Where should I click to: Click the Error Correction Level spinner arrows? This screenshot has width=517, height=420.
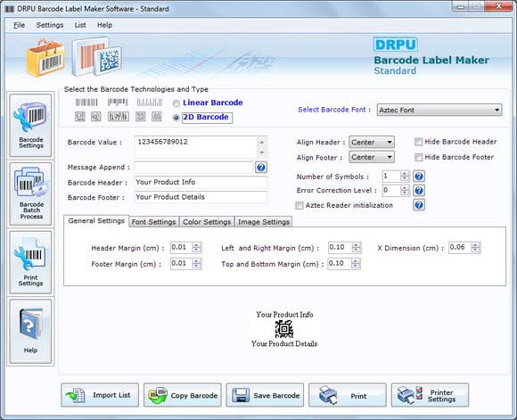pos(405,190)
